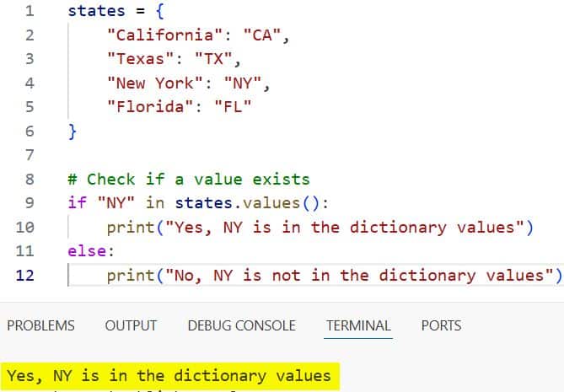Select line number 9 in the gutter

[30, 203]
